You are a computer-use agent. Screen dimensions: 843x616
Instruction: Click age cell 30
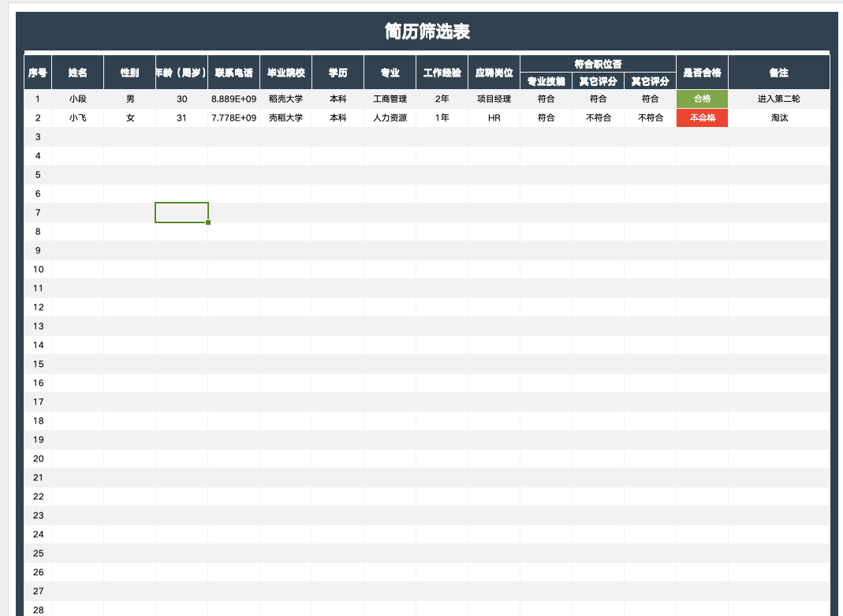tap(181, 99)
